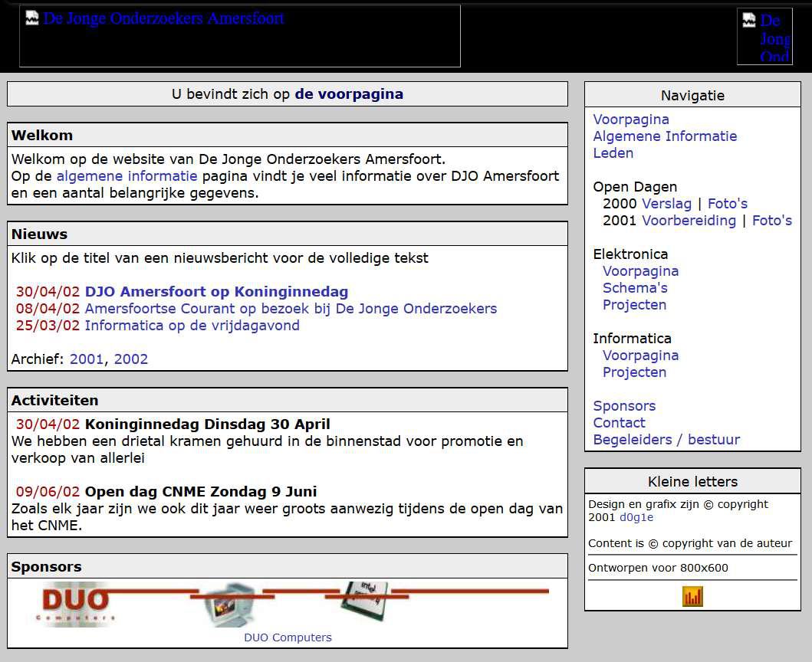
Task: Click 'Koninginnedag Dinsdag 30 April' activity title
Action: [207, 424]
